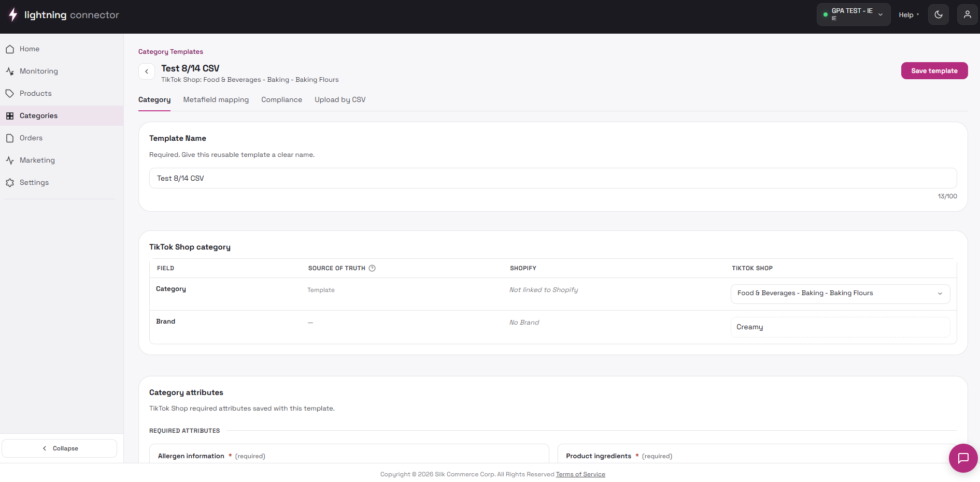The height and width of the screenshot is (482, 980).
Task: Click the Save template button
Action: point(934,71)
